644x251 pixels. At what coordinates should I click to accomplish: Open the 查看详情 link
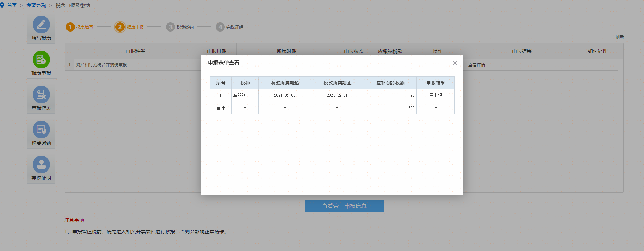pos(477,65)
